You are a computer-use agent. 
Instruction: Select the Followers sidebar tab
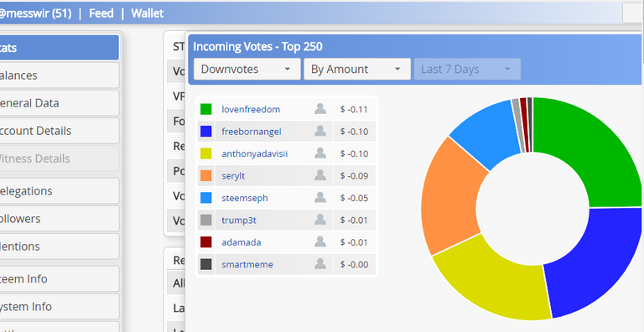coord(60,219)
